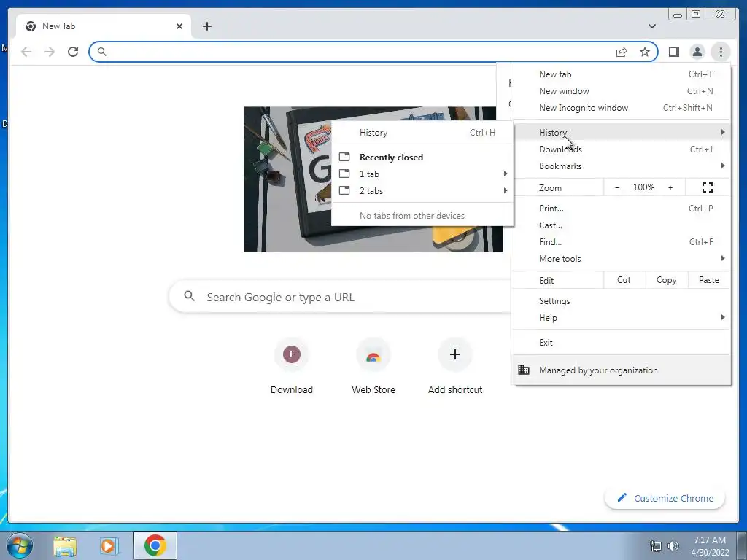Close the New Tab tab

coord(179,26)
